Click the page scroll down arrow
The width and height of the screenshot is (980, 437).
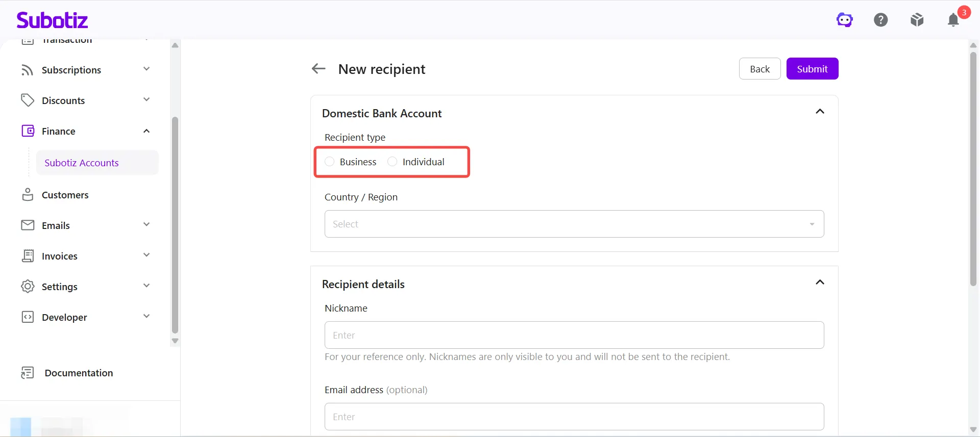pyautogui.click(x=973, y=430)
